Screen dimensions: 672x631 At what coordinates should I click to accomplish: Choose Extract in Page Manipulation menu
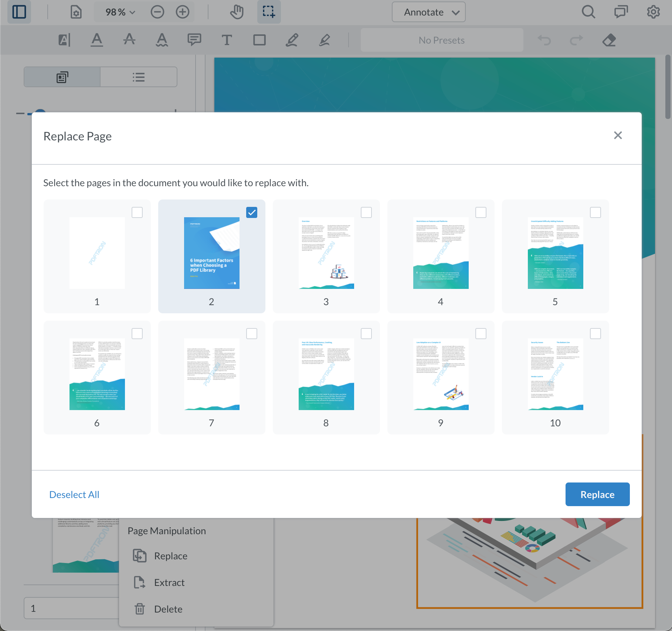(169, 582)
